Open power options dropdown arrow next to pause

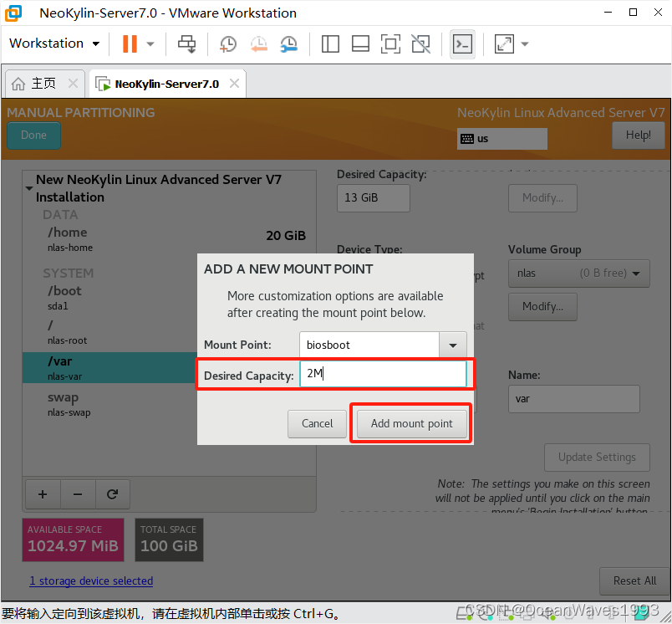[150, 43]
